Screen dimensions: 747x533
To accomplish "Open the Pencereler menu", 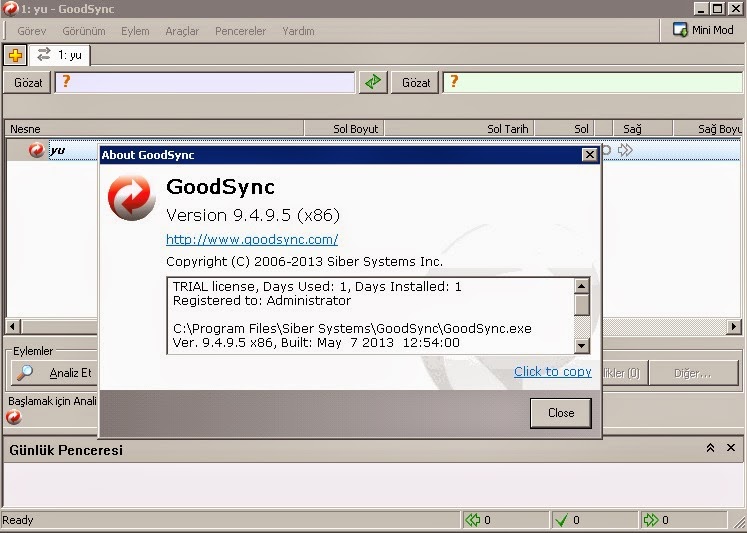I will [241, 31].
